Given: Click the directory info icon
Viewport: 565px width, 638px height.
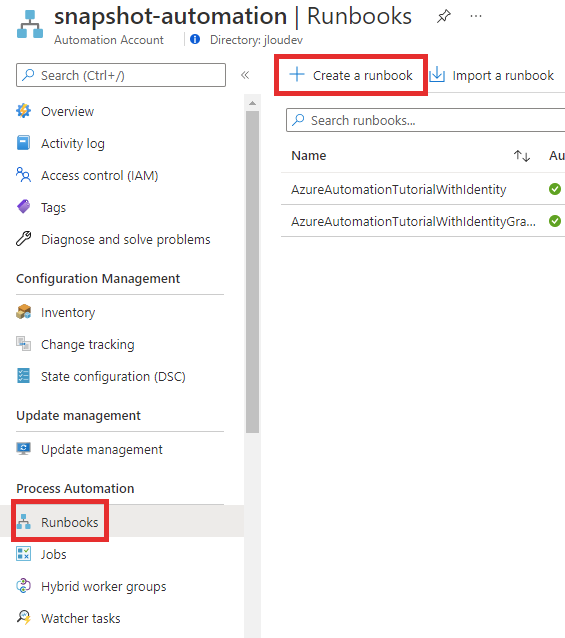Looking at the screenshot, I should (x=195, y=39).
